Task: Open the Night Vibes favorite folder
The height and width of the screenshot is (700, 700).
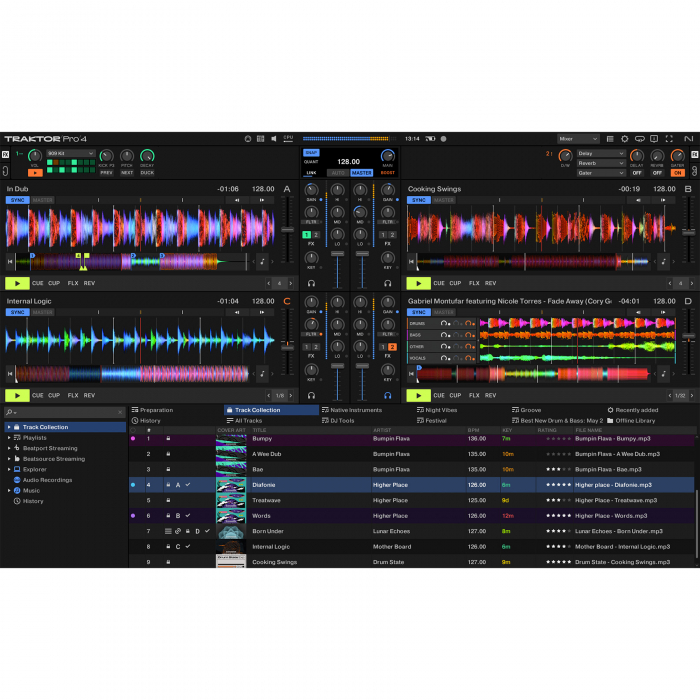Action: point(441,410)
